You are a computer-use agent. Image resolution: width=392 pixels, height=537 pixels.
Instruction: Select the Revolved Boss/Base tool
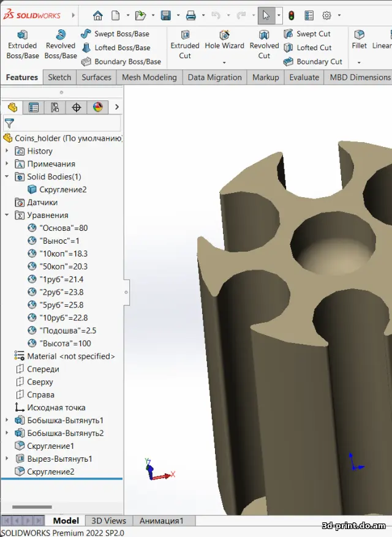(61, 45)
